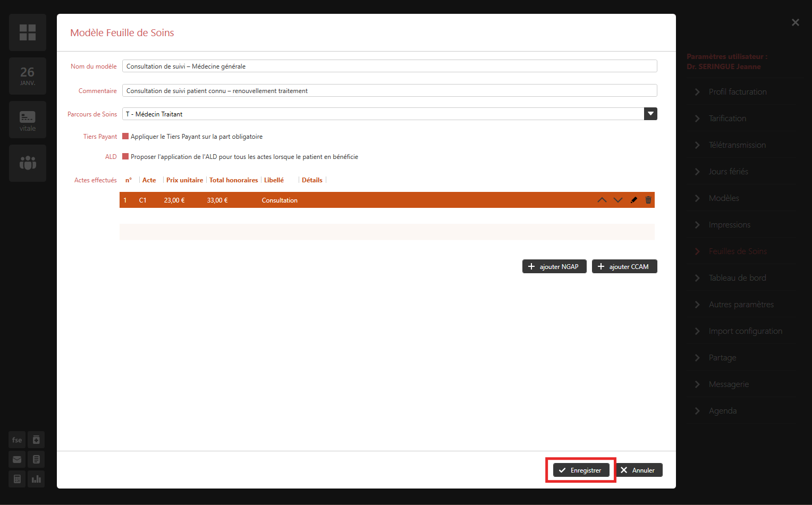This screenshot has height=505, width=812.
Task: Delete the C1 act with trash icon
Action: pyautogui.click(x=648, y=200)
